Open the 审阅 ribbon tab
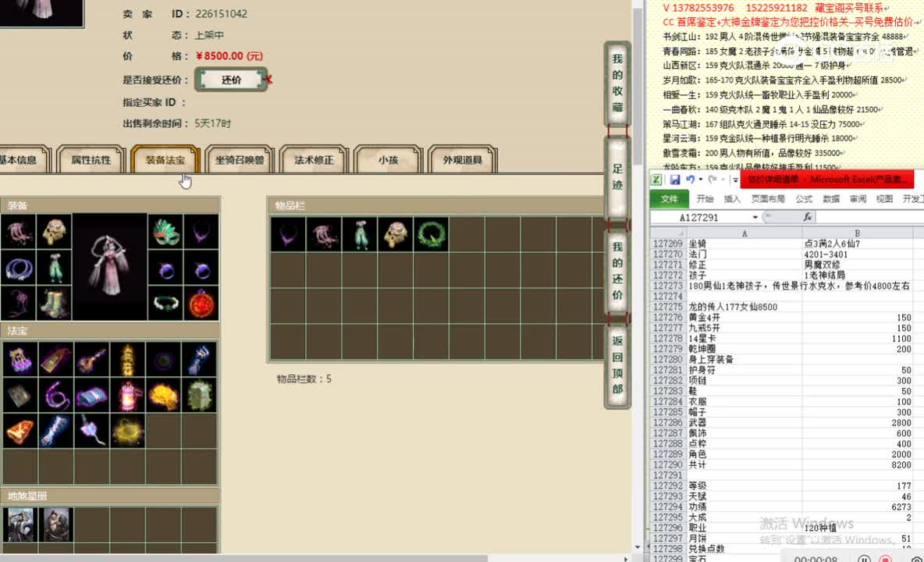The image size is (924, 562). tap(858, 199)
